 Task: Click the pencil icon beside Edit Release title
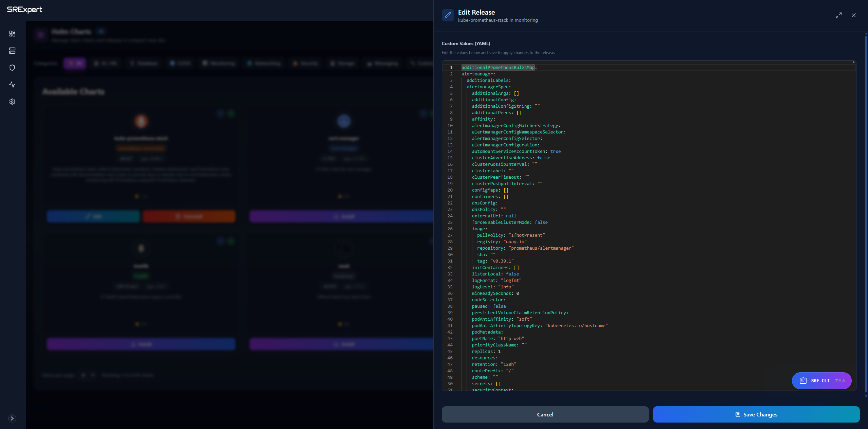pyautogui.click(x=447, y=15)
